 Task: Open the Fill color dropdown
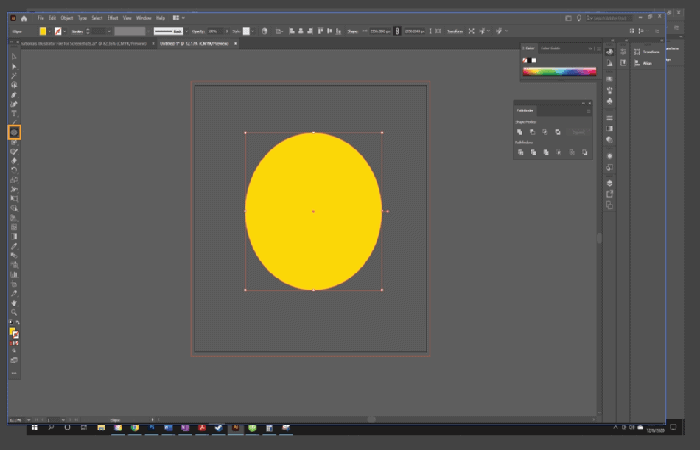click(49, 31)
